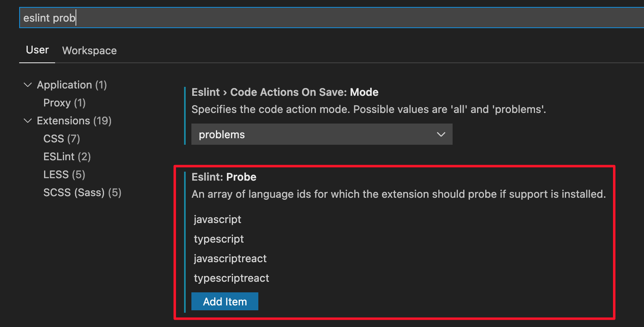Select the typescriptreact probe list item
Viewport: 644px width, 327px height.
(x=231, y=278)
